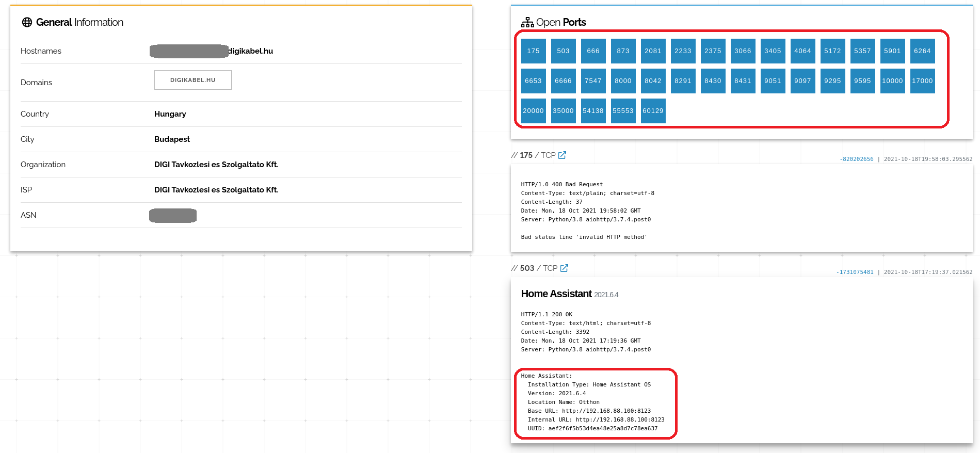This screenshot has width=980, height=453.
Task: Jump to port 17000
Action: click(923, 81)
